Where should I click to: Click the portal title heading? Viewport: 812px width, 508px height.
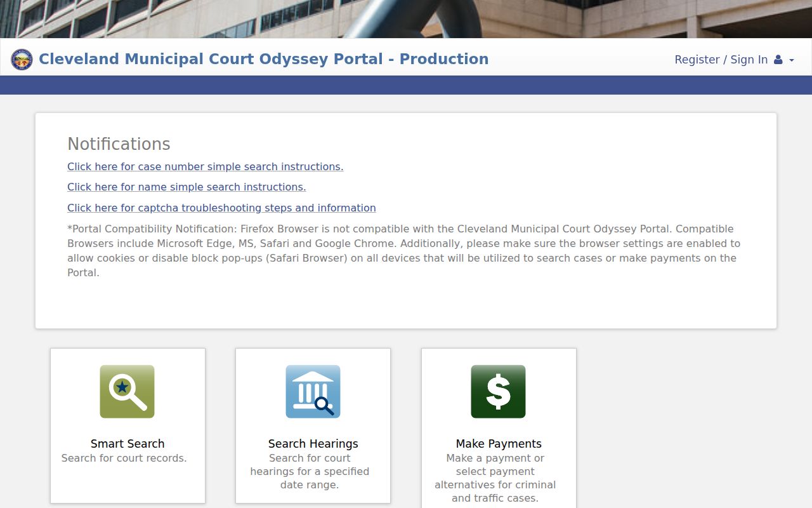(264, 59)
